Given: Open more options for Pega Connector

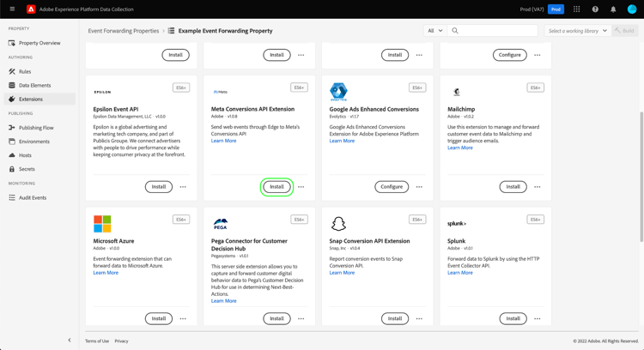Looking at the screenshot, I should [301, 318].
